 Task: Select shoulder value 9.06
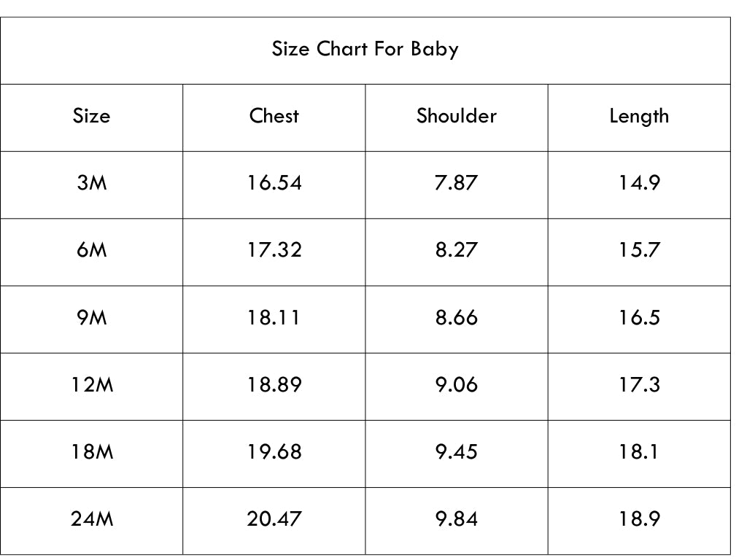(457, 385)
